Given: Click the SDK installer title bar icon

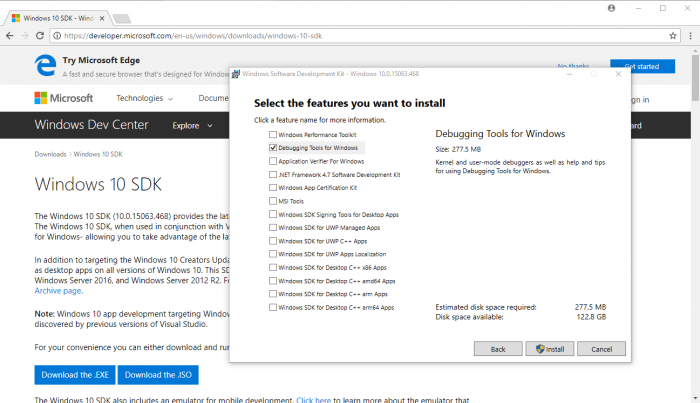Looking at the screenshot, I should click(x=236, y=74).
